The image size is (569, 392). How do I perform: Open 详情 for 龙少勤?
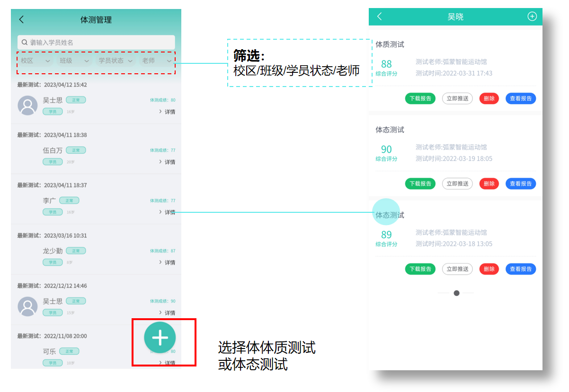coord(168,262)
